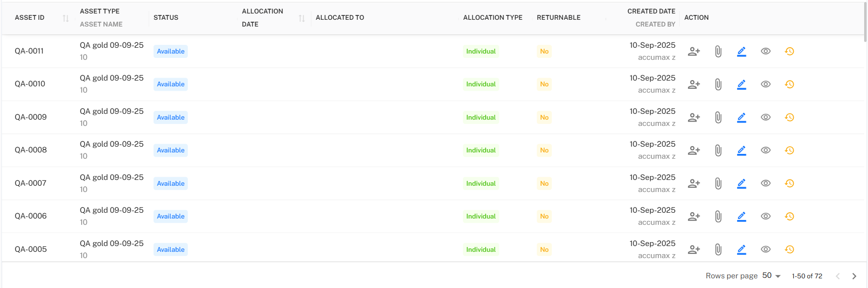Open the history log for QA-0011
868x288 pixels.
click(x=790, y=51)
